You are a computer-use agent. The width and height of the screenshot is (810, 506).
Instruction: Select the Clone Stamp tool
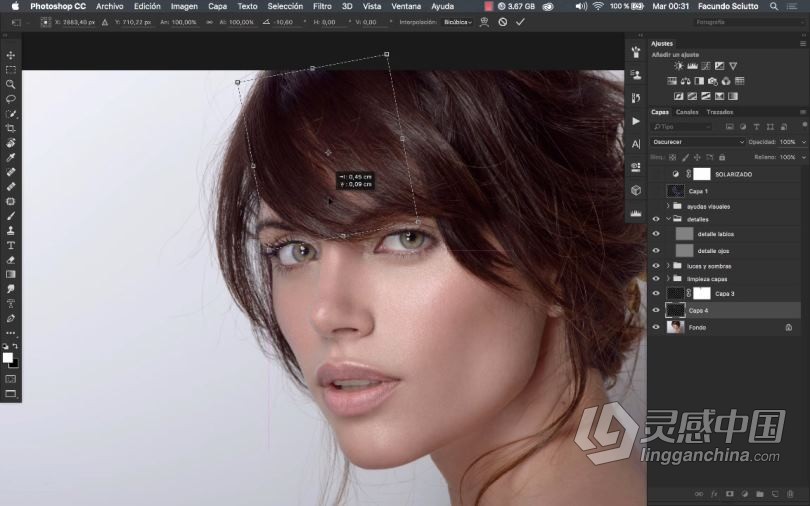(x=10, y=230)
